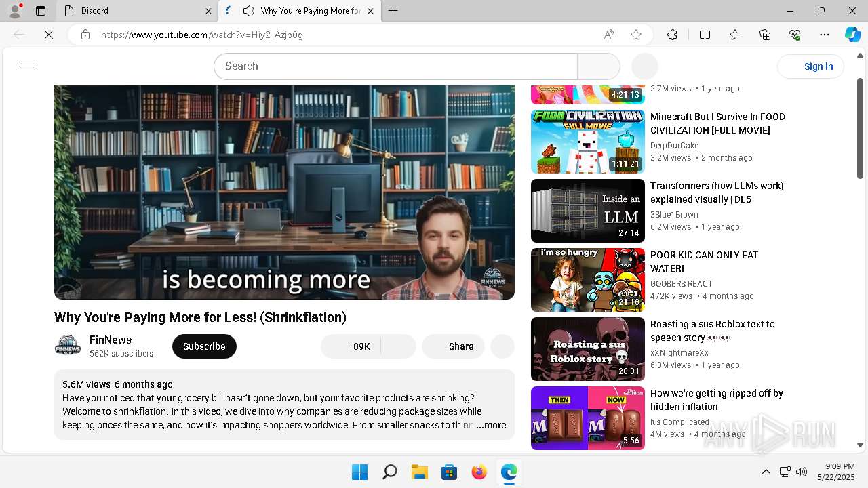Dislike the video

pos(398,346)
